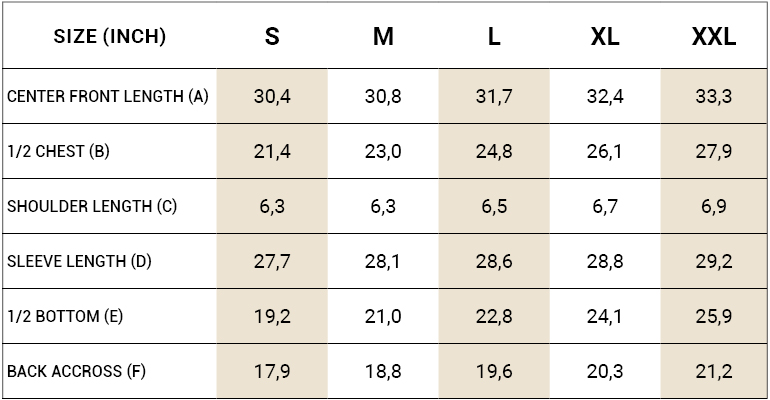Click the SIZE (INCH) header cell
This screenshot has width=770, height=400.
[x=110, y=38]
